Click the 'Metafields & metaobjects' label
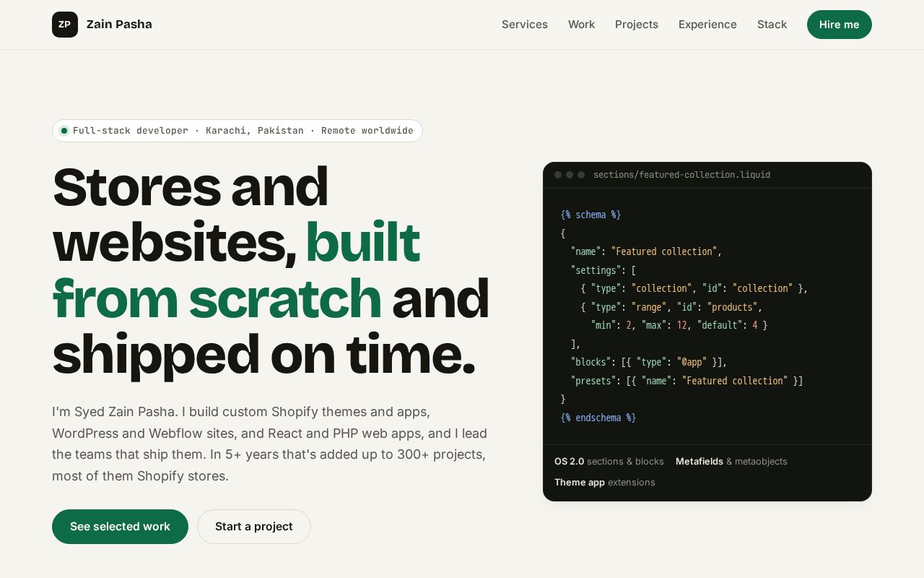 coord(731,462)
